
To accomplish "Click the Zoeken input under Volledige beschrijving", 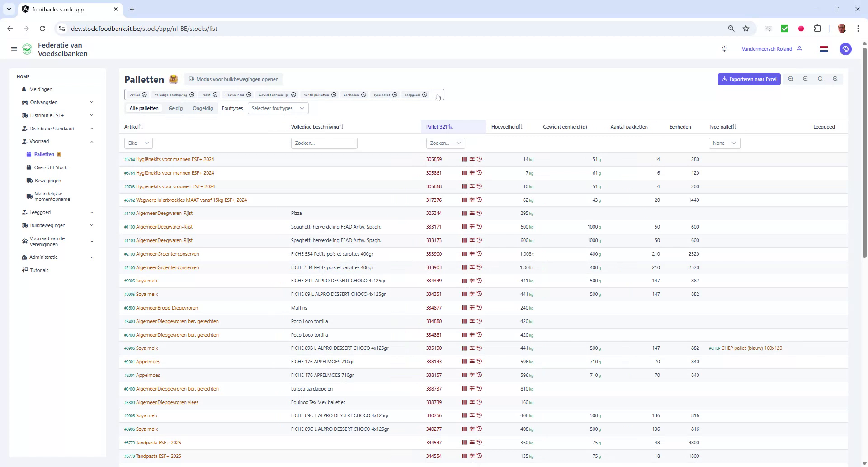I will (x=324, y=143).
